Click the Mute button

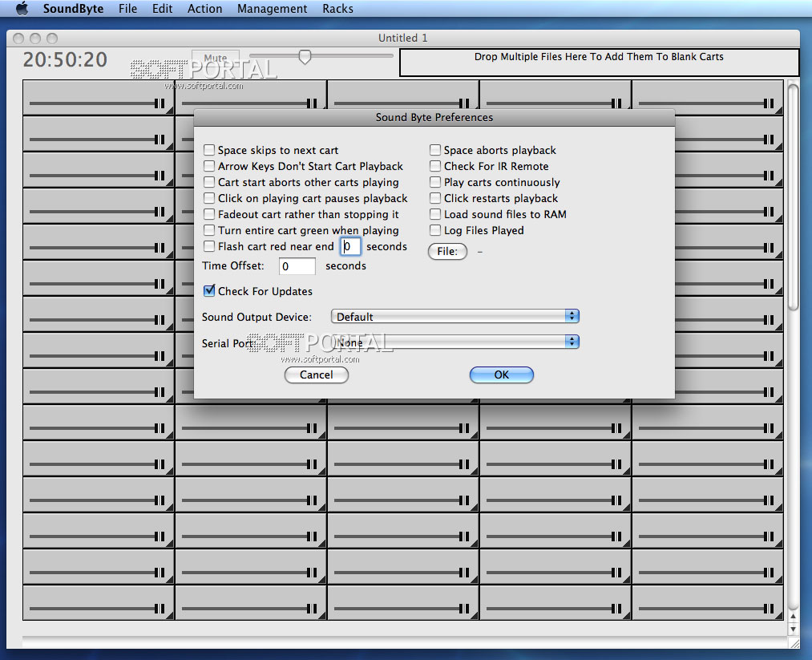coord(216,58)
